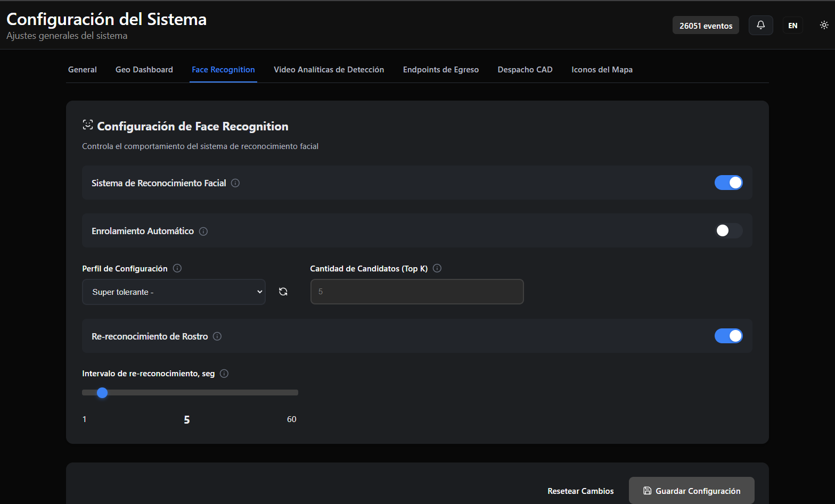Click the slider value "5" label
Viewport: 835px width, 504px height.
click(187, 420)
